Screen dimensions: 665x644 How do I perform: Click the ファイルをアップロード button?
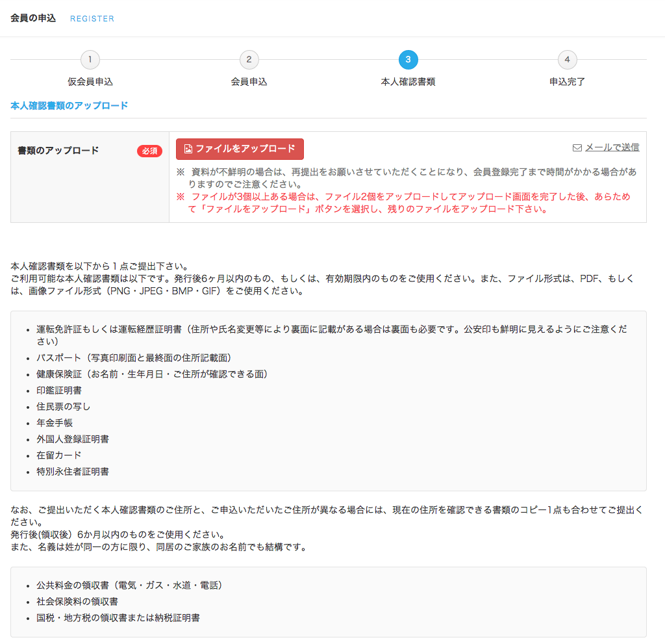(x=240, y=149)
